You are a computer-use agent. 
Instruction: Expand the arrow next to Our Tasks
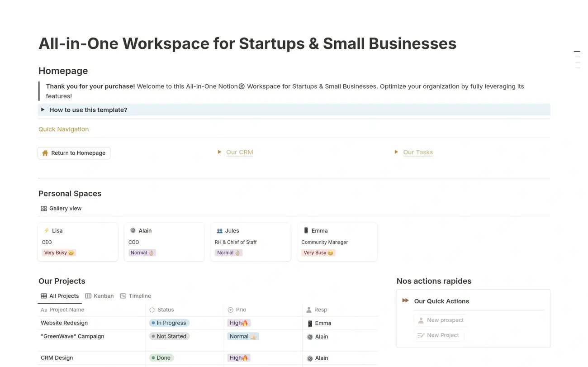click(x=395, y=152)
